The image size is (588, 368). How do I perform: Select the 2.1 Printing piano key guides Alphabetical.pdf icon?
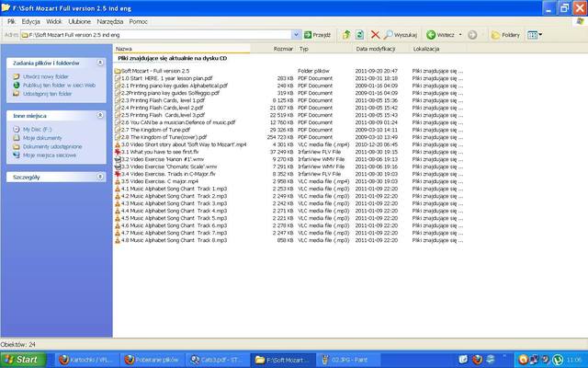tap(118, 86)
